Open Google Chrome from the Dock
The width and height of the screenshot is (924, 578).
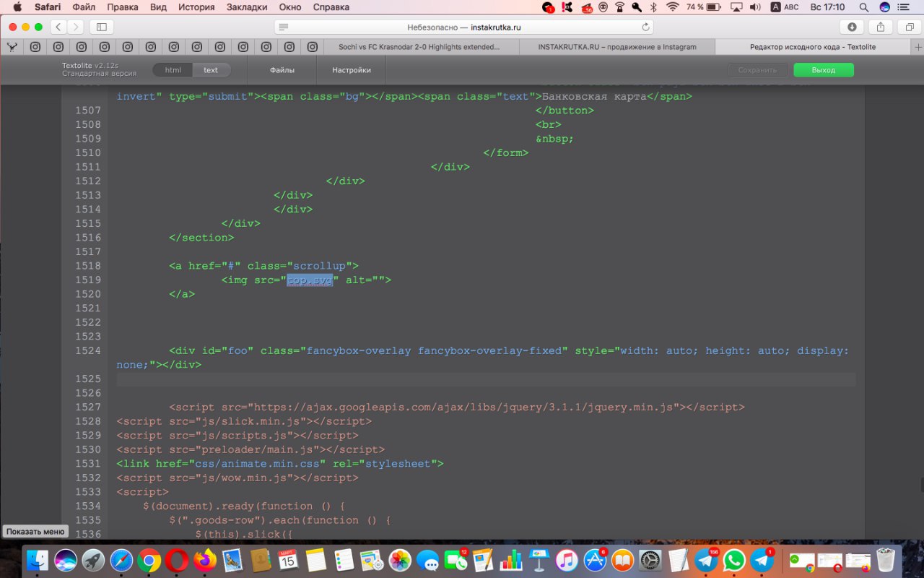click(x=149, y=560)
